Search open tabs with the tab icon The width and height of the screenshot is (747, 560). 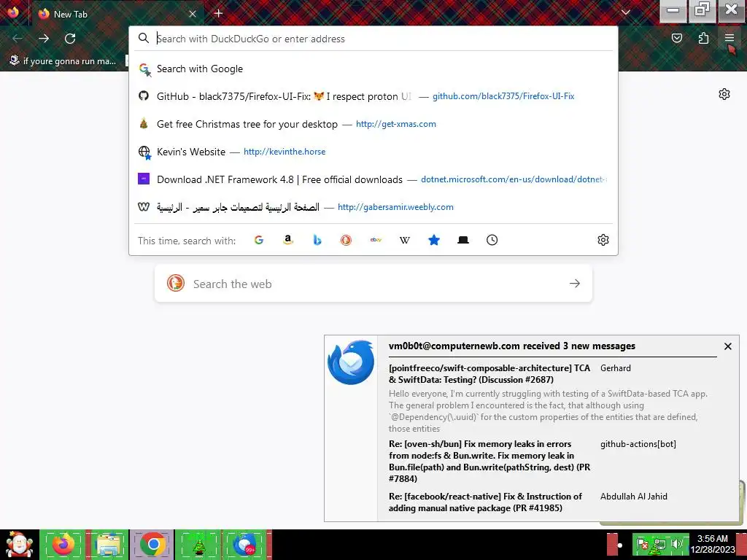[463, 240]
